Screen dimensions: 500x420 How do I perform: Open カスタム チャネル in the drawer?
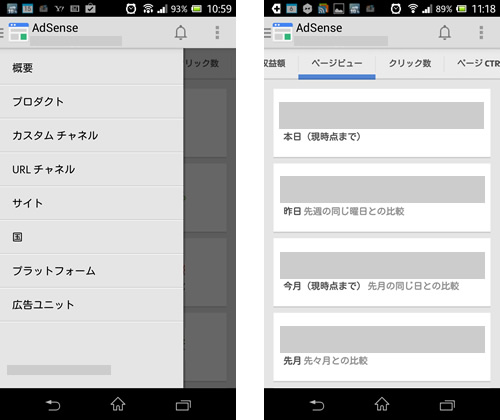point(91,135)
